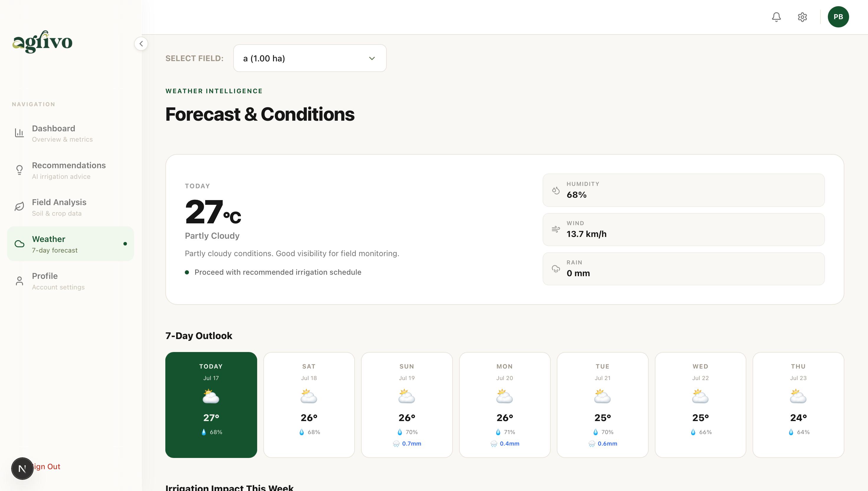Click the PB user avatar
The height and width of the screenshot is (491, 868).
(838, 17)
